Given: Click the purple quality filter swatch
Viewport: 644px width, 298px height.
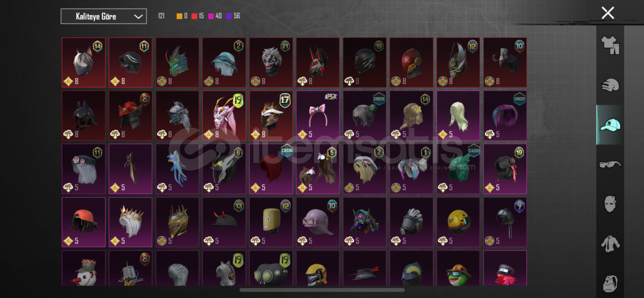Looking at the screenshot, I should click(229, 16).
